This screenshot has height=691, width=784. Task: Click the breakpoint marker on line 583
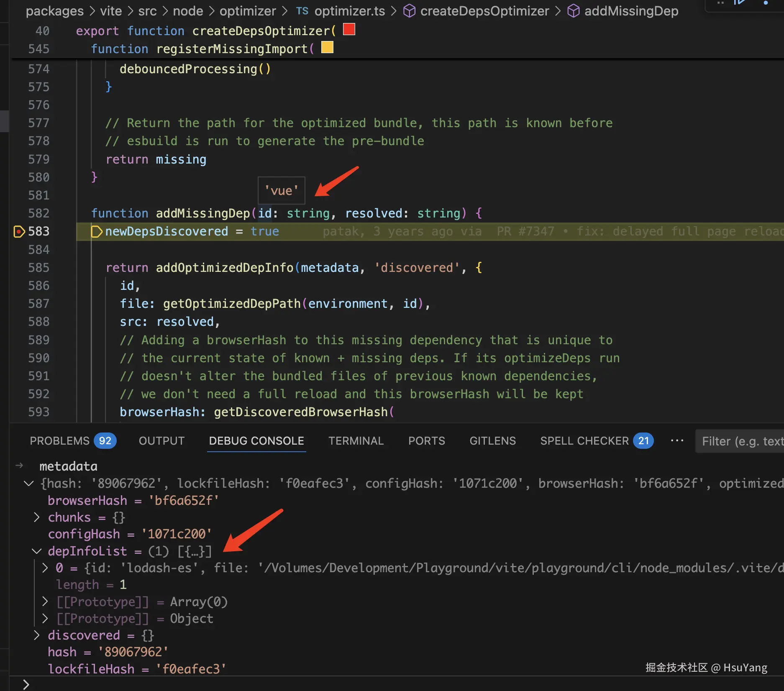click(19, 231)
